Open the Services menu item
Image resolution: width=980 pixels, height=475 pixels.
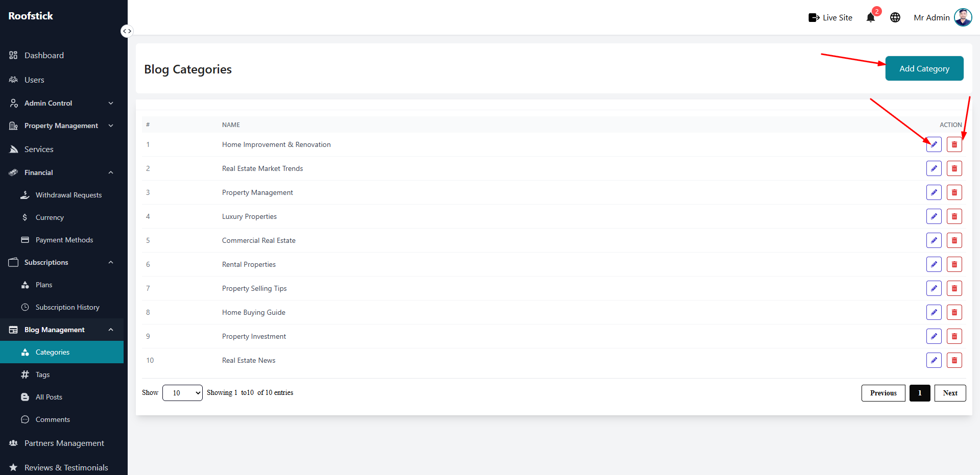click(x=62, y=149)
